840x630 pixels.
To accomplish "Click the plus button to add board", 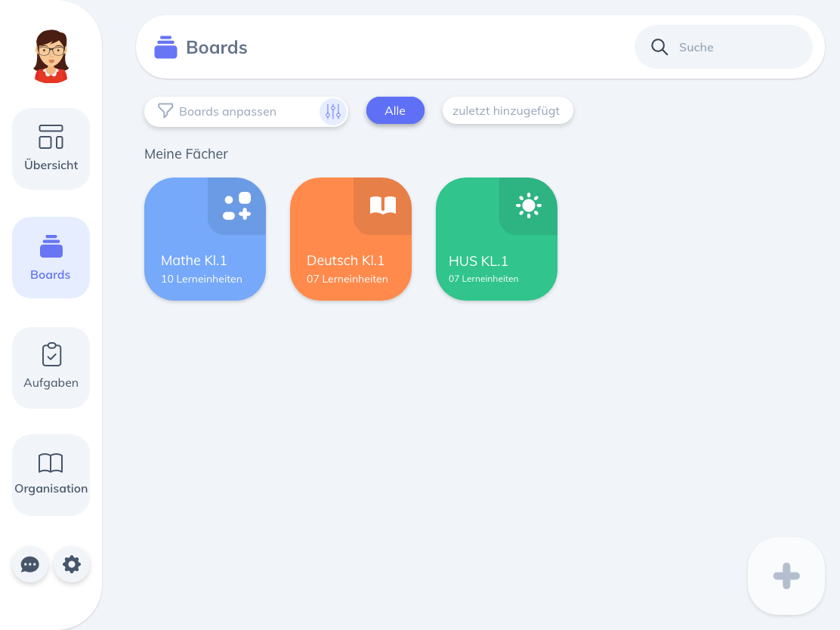I will pos(786,576).
